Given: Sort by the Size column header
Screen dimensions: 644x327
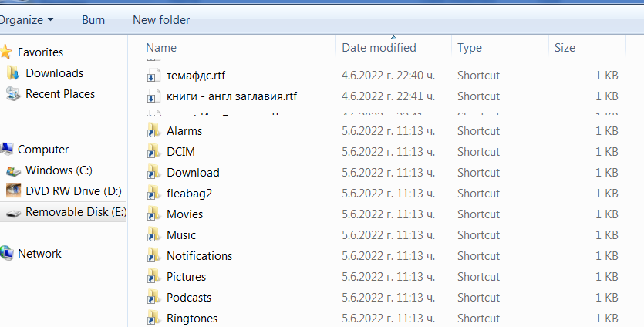Looking at the screenshot, I should click(565, 48).
